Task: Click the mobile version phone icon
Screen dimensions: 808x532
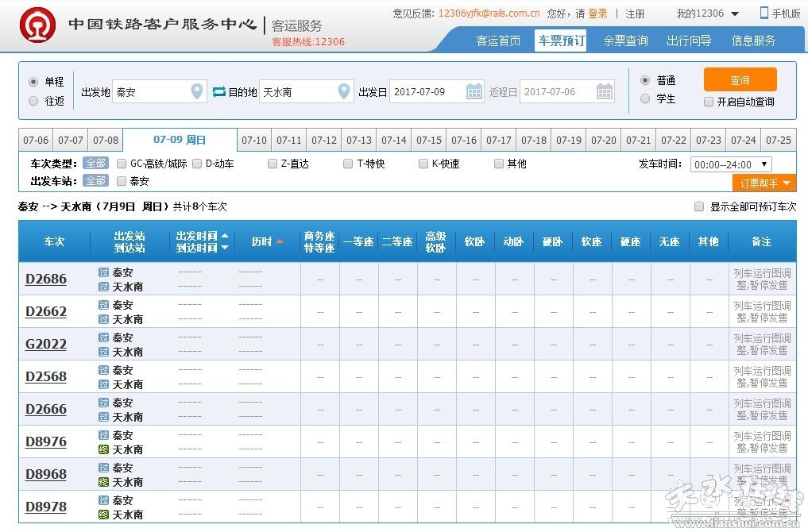Action: (x=764, y=13)
